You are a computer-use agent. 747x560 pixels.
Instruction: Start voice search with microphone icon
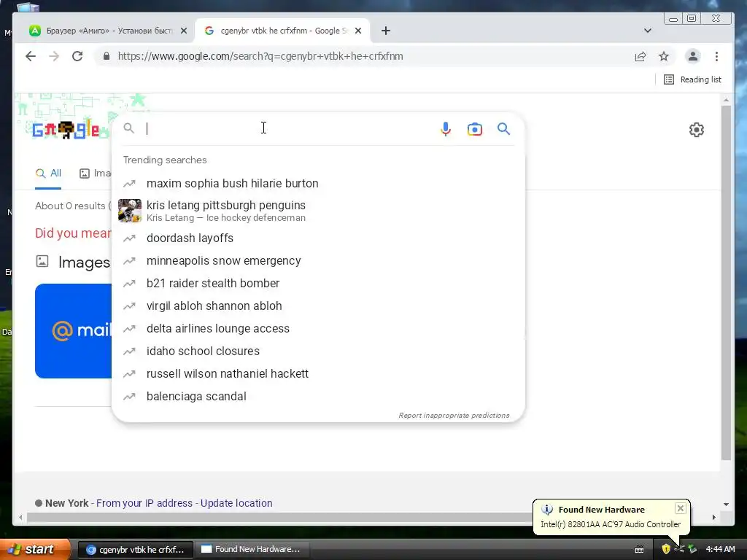446,129
